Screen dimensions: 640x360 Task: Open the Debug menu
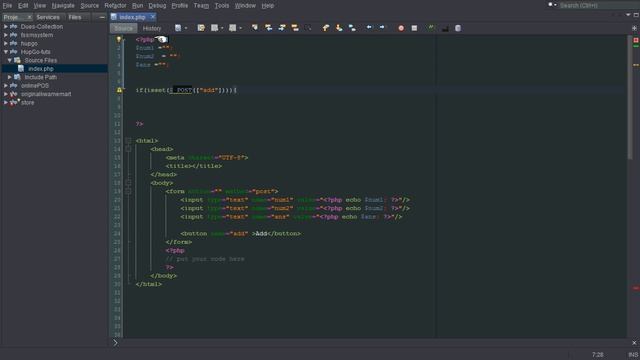[157, 6]
